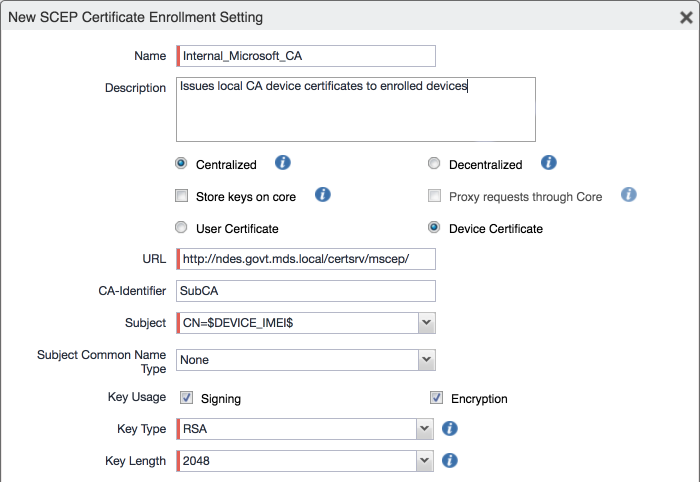Click the info icon beside Key Type
The width and height of the screenshot is (700, 482).
click(450, 428)
